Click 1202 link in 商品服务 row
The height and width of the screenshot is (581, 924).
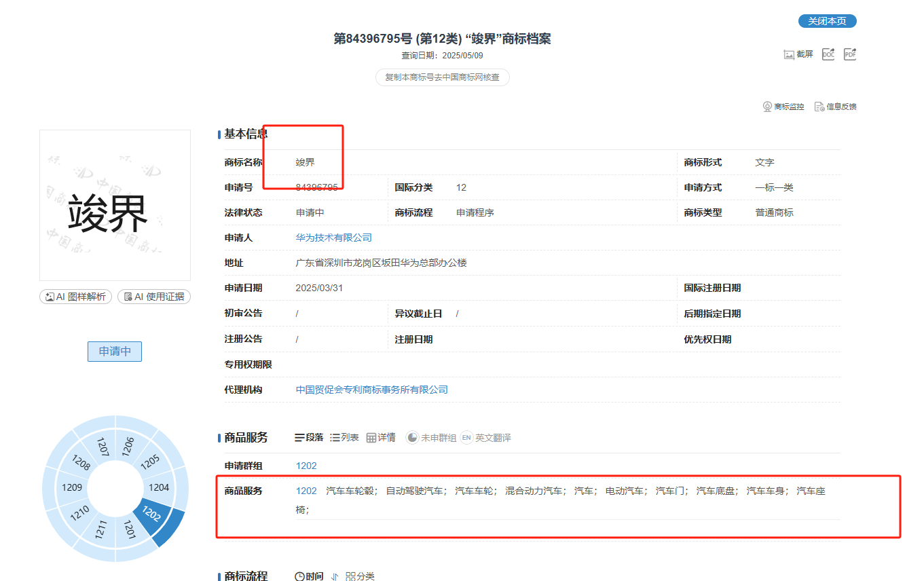(306, 491)
